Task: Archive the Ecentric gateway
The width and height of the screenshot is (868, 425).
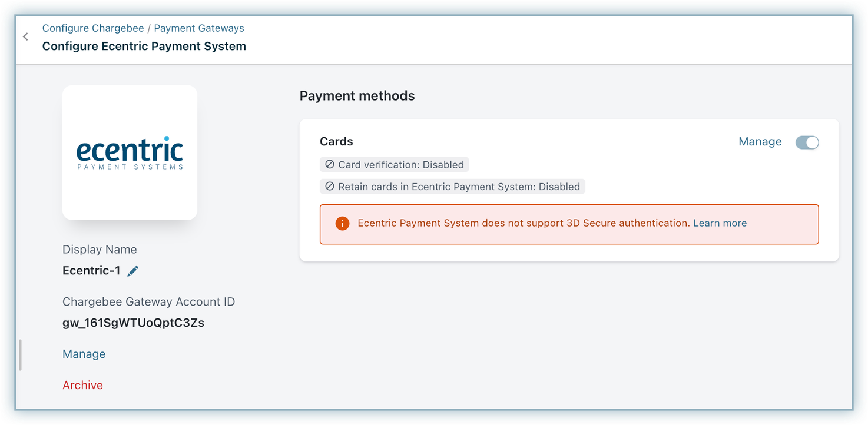Action: pos(82,385)
